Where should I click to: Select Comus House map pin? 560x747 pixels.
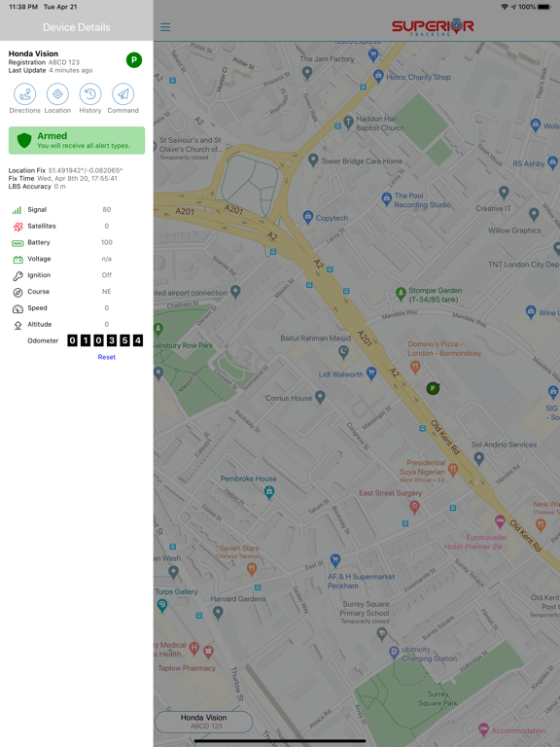(320, 397)
